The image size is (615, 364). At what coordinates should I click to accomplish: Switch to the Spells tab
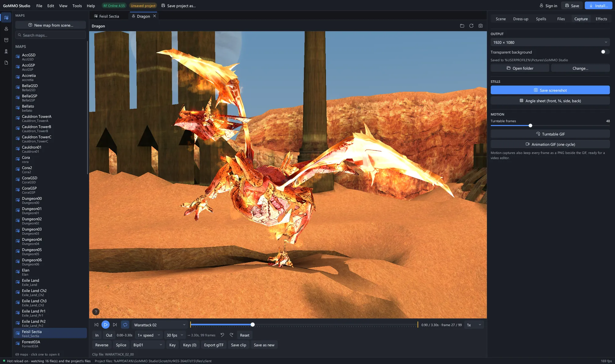point(541,19)
